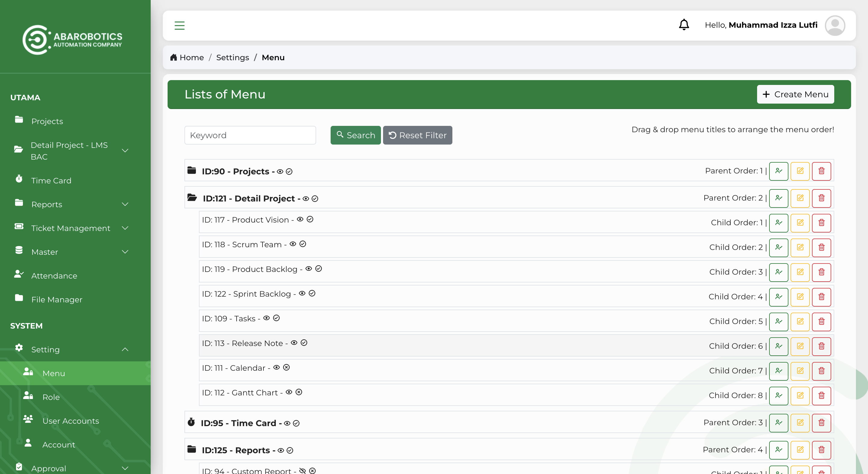Toggle visibility eye for Sprint Backlog
868x474 pixels.
click(302, 294)
